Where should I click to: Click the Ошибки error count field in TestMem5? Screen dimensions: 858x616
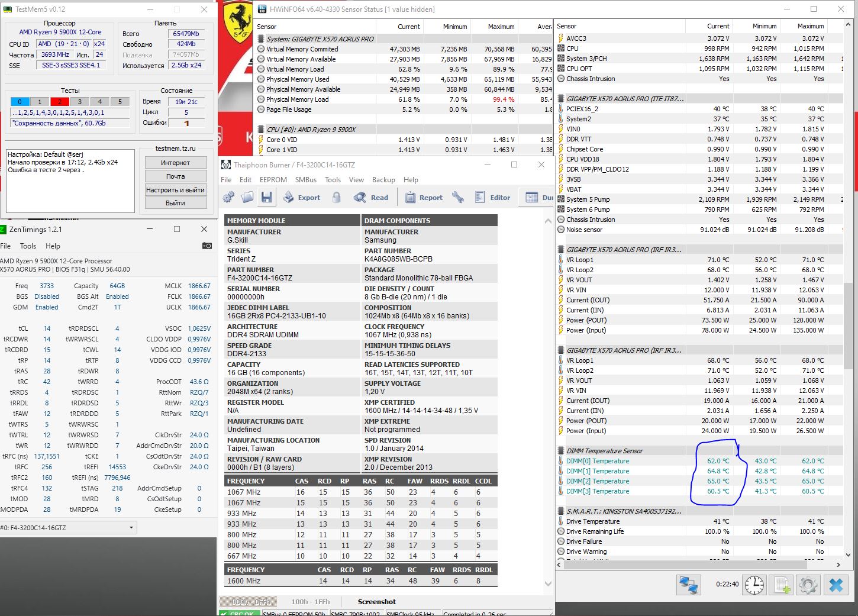click(x=187, y=123)
